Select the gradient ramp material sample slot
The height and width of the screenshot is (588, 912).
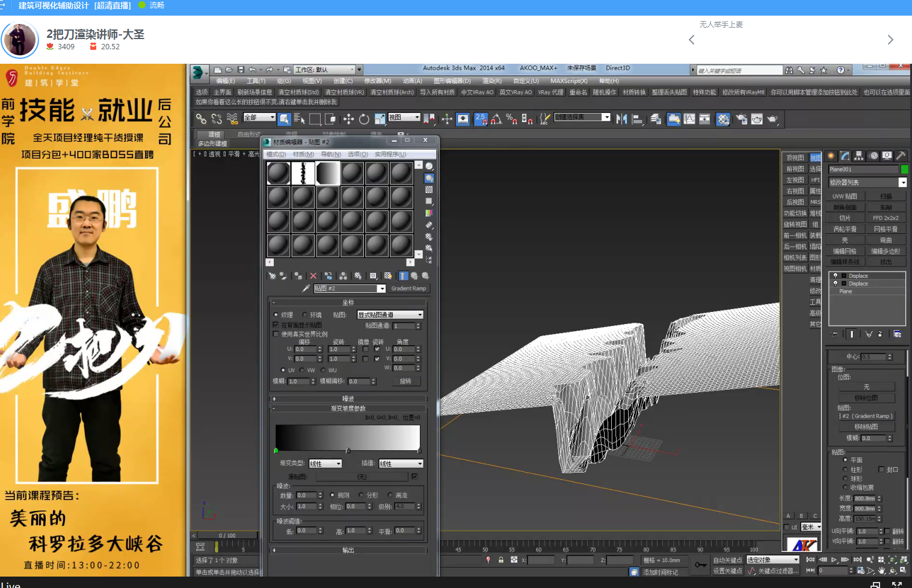(328, 173)
